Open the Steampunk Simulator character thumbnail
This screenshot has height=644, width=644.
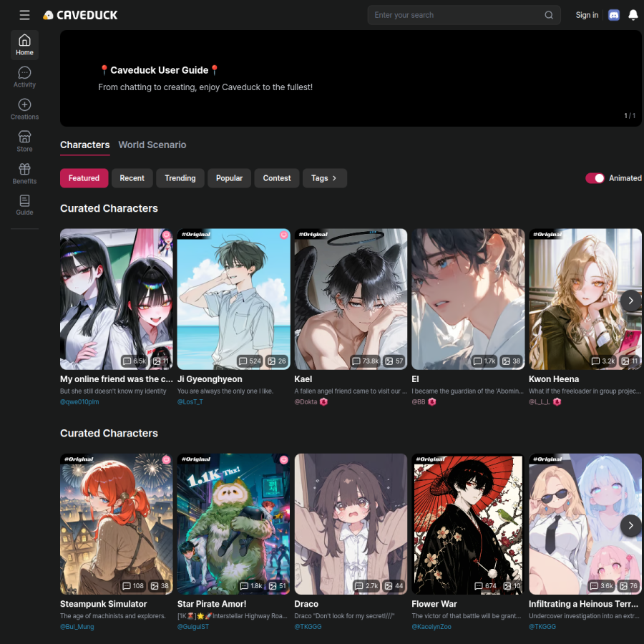116,524
